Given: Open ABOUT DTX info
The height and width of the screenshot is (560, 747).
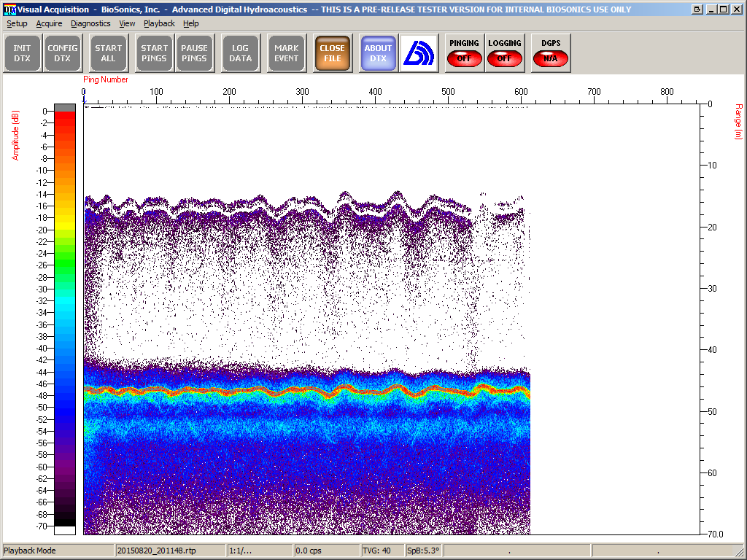Looking at the screenshot, I should coord(379,53).
